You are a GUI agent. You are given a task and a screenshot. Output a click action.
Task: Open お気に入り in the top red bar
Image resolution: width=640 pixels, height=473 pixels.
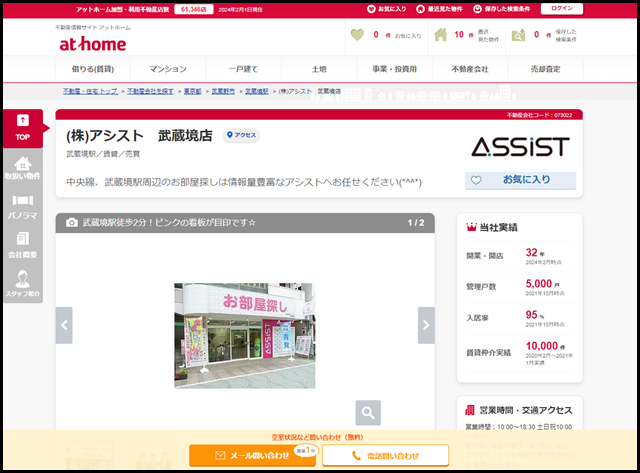coord(387,9)
